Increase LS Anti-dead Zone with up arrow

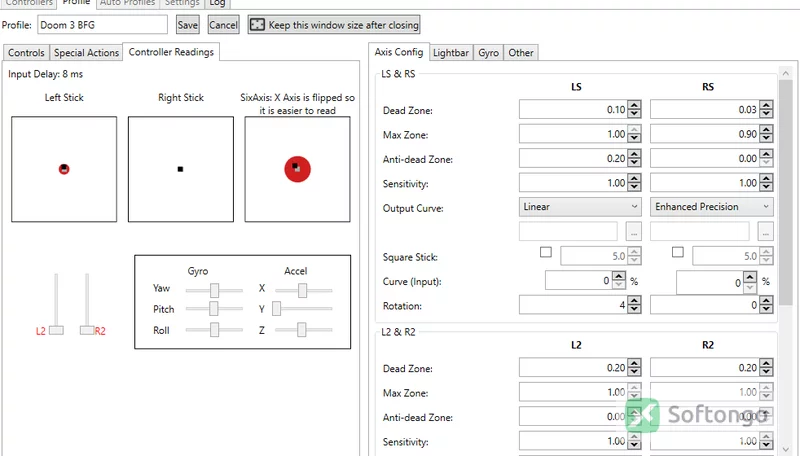634,154
